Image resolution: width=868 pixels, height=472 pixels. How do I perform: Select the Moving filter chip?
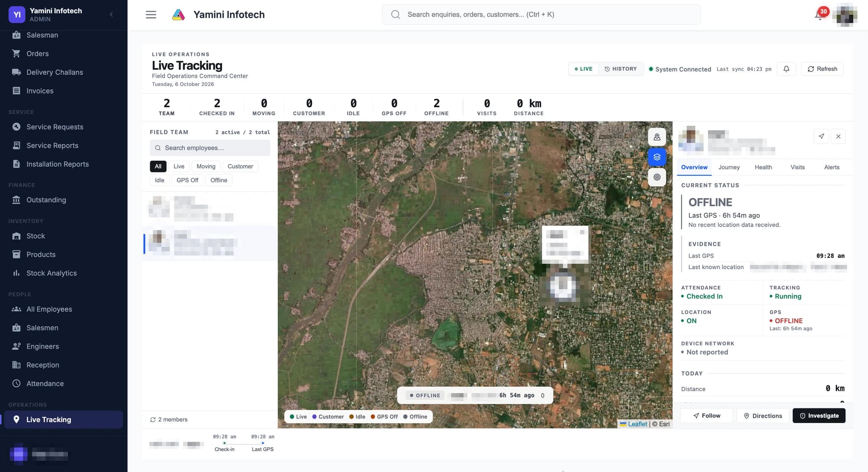pos(206,166)
